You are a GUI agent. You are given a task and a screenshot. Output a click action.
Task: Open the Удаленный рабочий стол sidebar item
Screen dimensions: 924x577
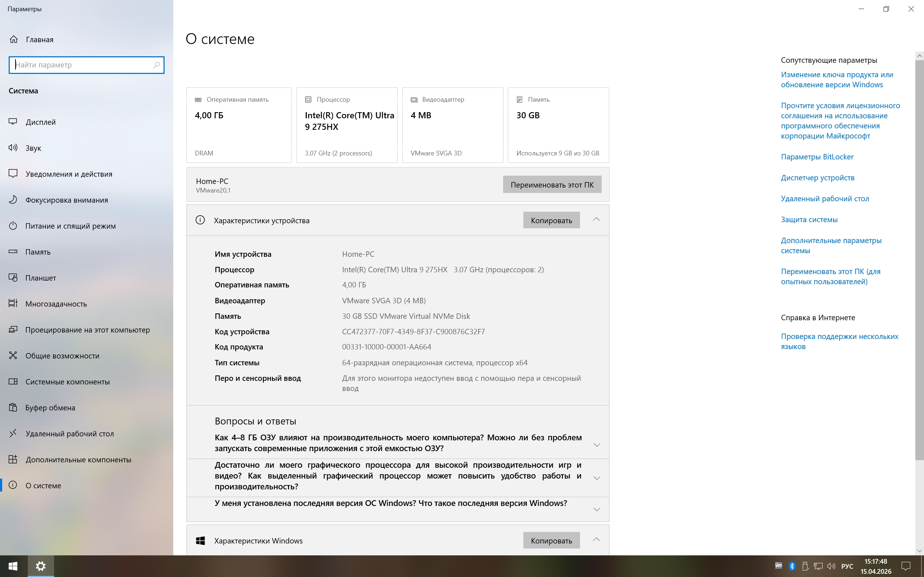click(x=70, y=433)
